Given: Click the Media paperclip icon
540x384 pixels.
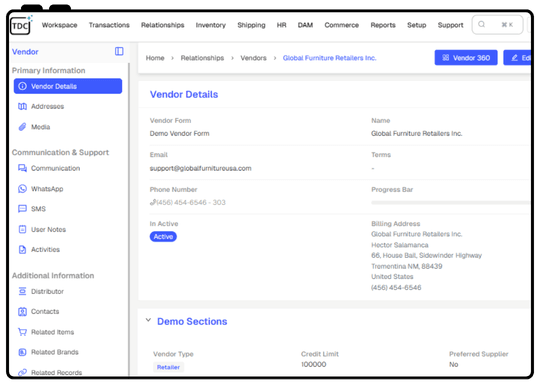Looking at the screenshot, I should [x=22, y=127].
